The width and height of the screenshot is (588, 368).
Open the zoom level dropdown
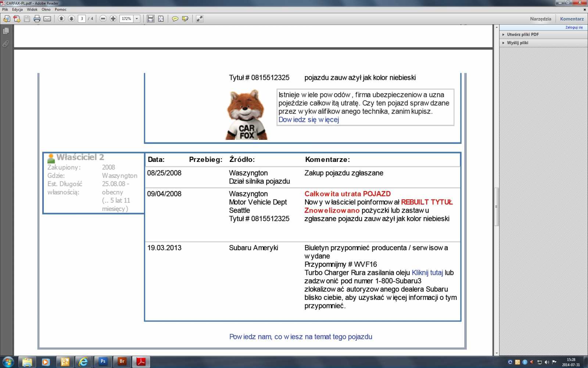point(137,19)
